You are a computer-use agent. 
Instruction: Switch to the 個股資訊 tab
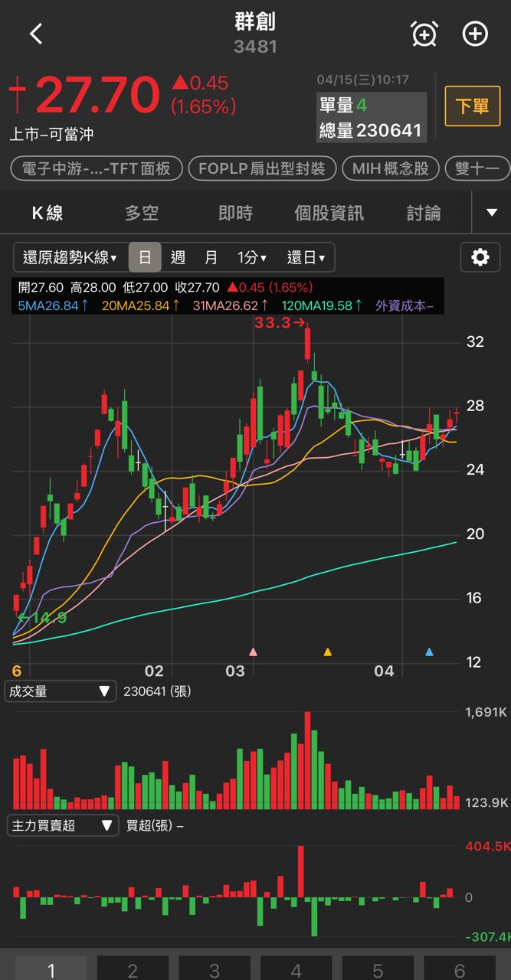(329, 213)
